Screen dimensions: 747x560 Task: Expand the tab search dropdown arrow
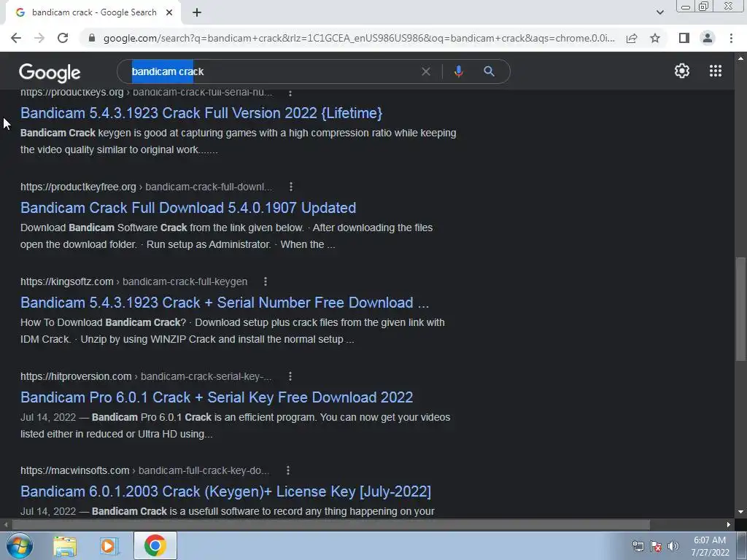pyautogui.click(x=659, y=12)
